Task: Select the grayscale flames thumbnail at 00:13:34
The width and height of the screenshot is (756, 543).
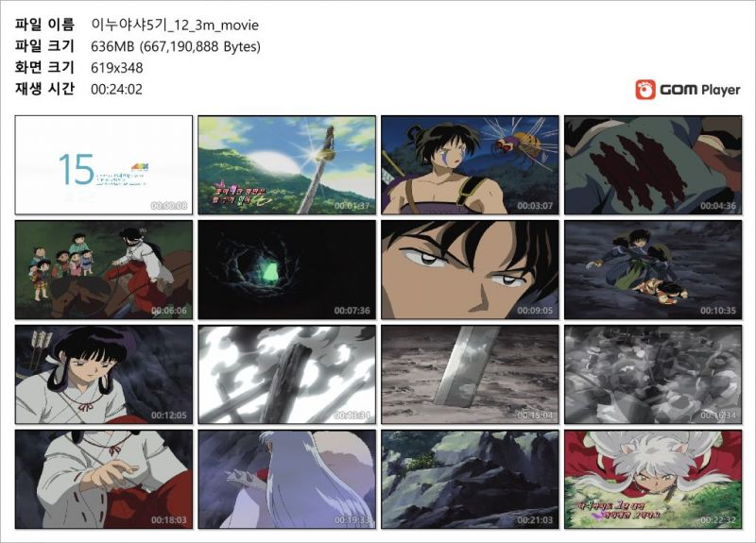Action: tap(287, 374)
